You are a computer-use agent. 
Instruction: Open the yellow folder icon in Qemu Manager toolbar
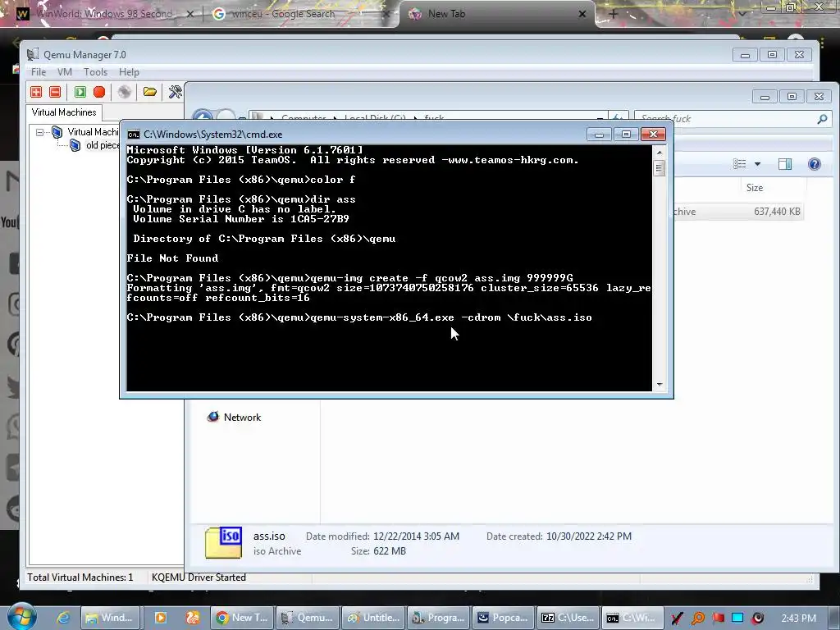(150, 92)
